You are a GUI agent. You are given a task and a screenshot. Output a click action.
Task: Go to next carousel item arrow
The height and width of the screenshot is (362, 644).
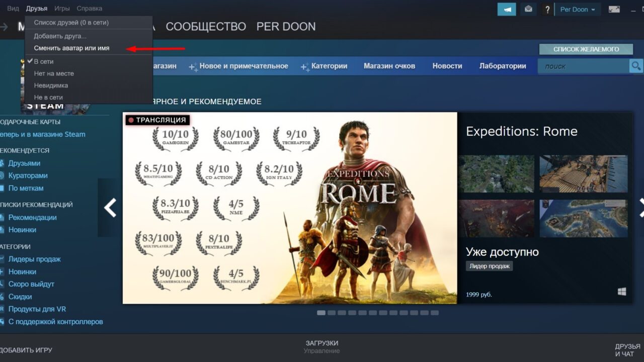click(640, 208)
